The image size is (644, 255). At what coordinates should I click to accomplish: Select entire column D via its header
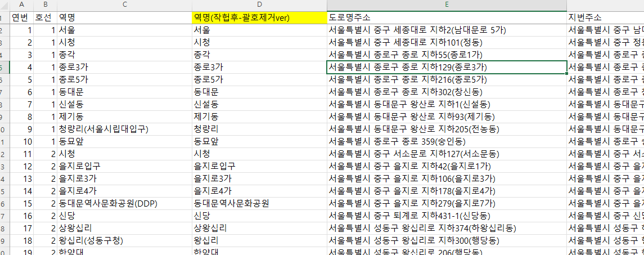tap(259, 5)
